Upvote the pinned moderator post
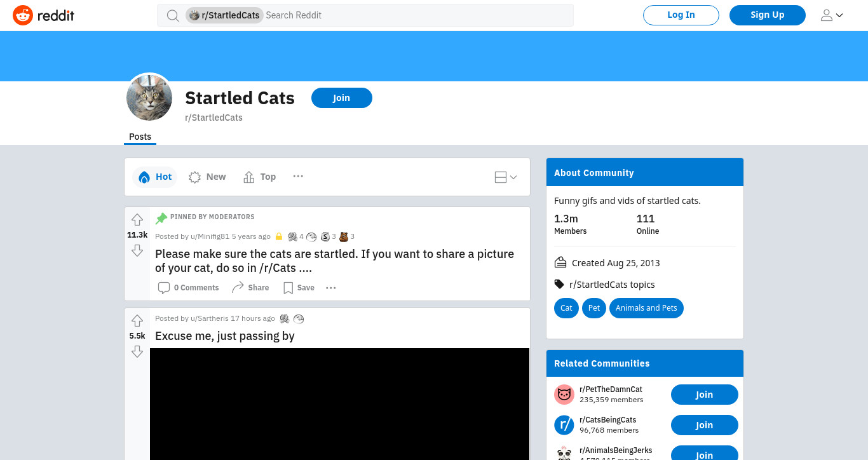Image resolution: width=868 pixels, height=460 pixels. pyautogui.click(x=137, y=220)
